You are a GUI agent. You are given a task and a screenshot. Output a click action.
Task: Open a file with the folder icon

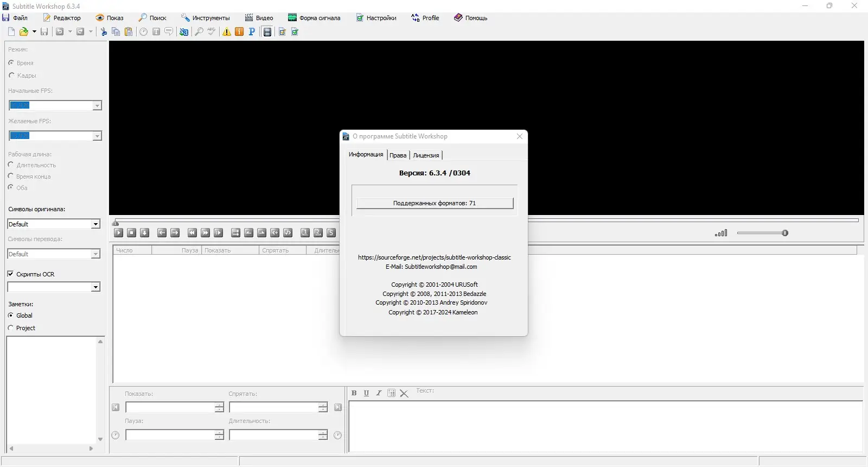[x=24, y=32]
